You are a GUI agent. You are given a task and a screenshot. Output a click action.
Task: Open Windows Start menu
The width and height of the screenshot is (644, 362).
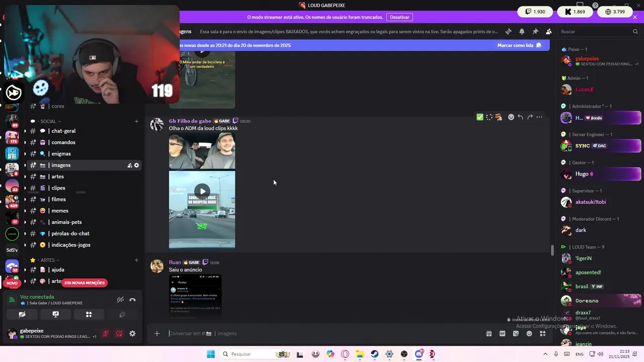(211, 354)
